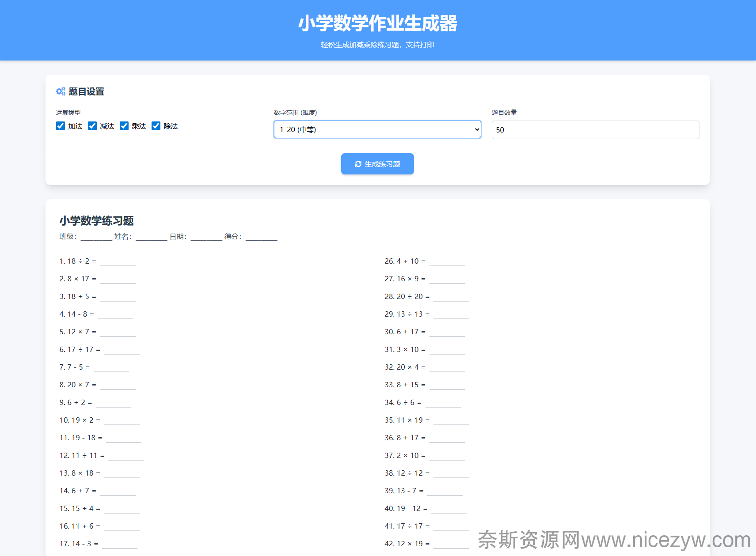Click the gears icon beside 题目设置

coord(61,91)
